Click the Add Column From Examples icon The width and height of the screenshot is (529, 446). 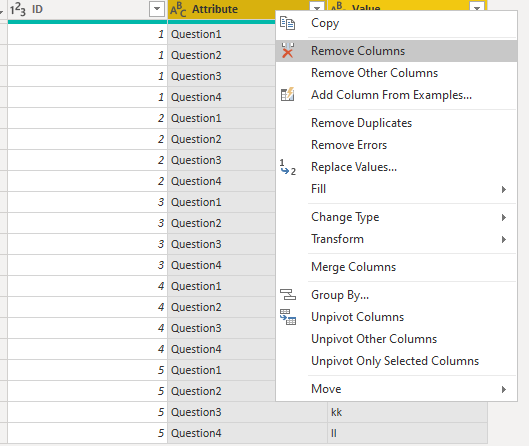(287, 94)
